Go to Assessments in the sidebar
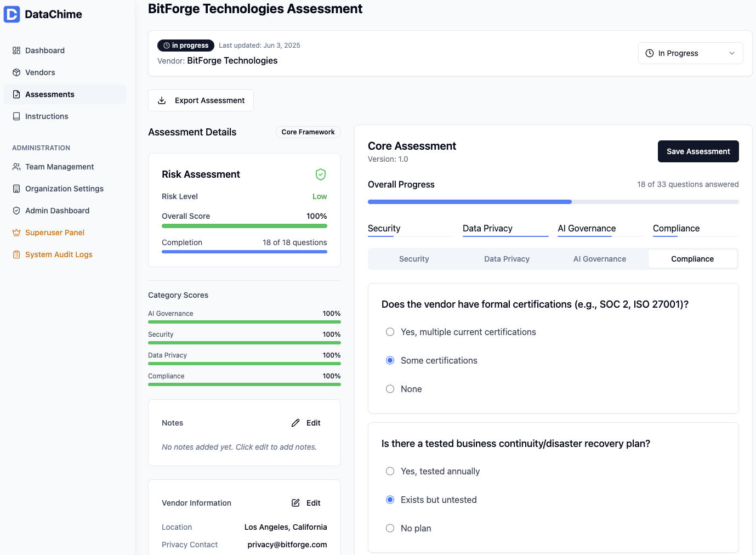The image size is (756, 555). coord(65,94)
